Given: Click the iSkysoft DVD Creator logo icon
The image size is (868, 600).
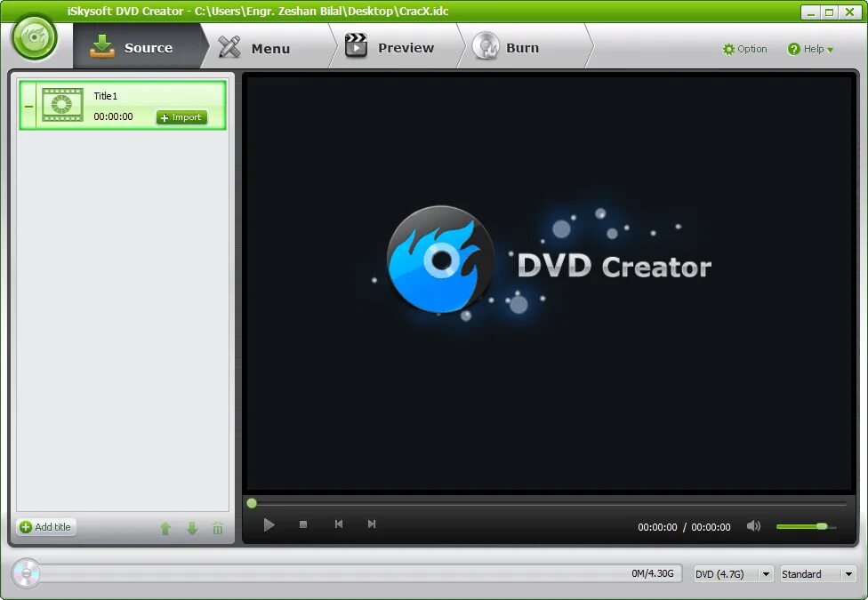Looking at the screenshot, I should [34, 38].
